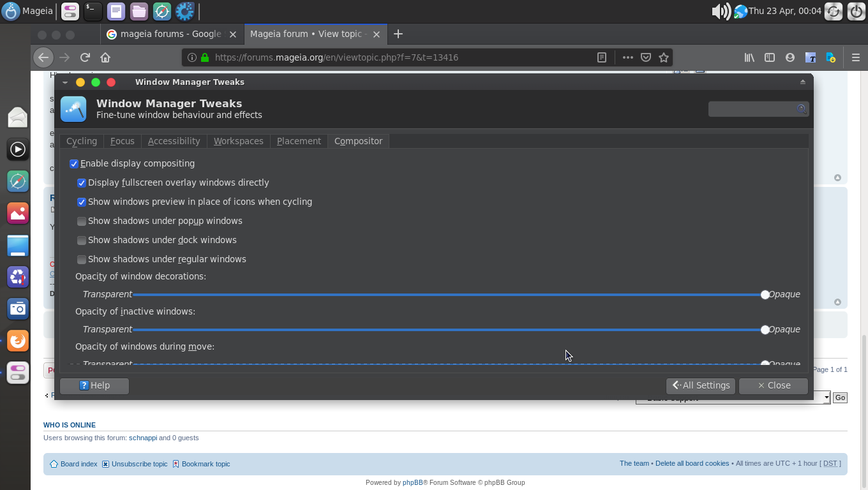The image size is (868, 490).
Task: Enable shadows under popup windows
Action: pos(82,221)
